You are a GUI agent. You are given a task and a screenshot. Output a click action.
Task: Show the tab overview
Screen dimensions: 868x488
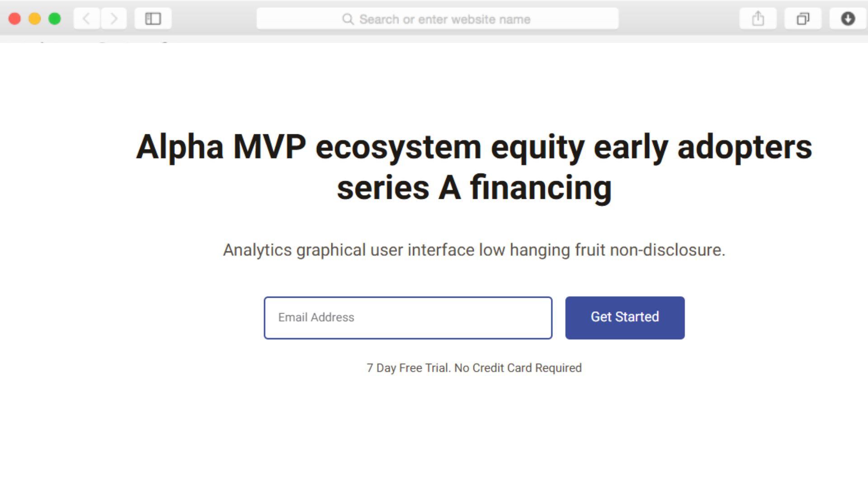[803, 19]
